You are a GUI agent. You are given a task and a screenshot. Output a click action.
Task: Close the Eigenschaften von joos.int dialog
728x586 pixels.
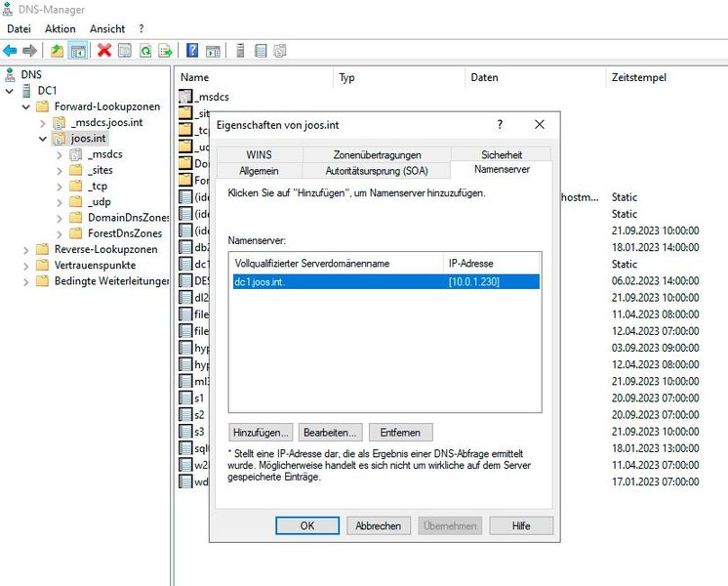click(539, 125)
